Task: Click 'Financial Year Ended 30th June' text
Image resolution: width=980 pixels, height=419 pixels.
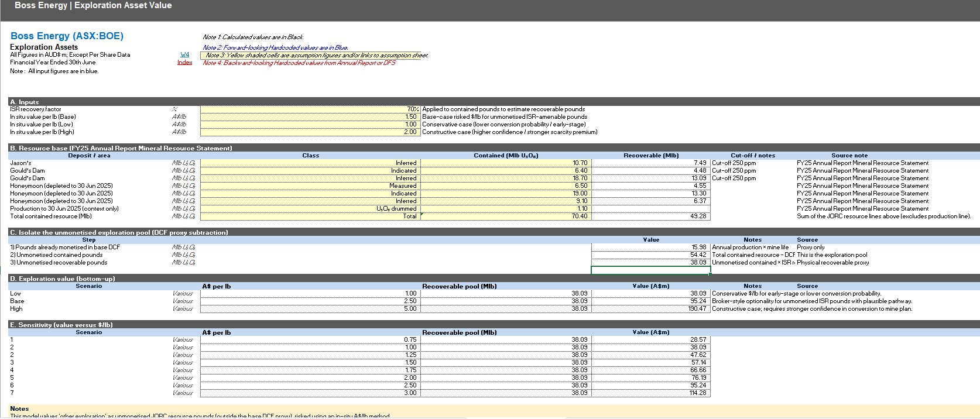Action: pyautogui.click(x=53, y=62)
